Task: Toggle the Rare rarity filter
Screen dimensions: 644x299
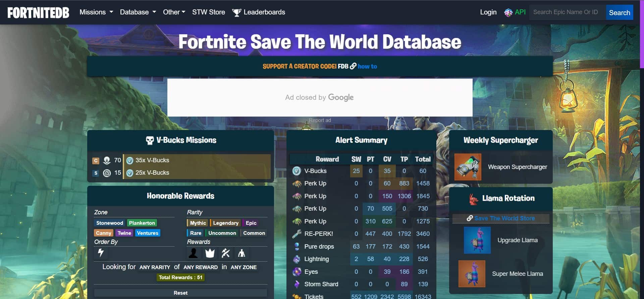Action: pos(196,233)
